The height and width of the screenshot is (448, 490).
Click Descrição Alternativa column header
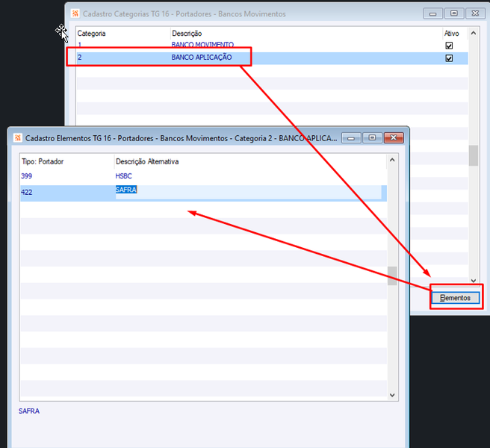[147, 161]
